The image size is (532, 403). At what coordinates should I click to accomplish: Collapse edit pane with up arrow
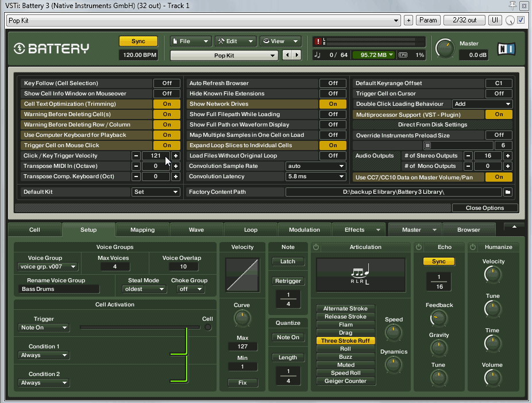514,227
